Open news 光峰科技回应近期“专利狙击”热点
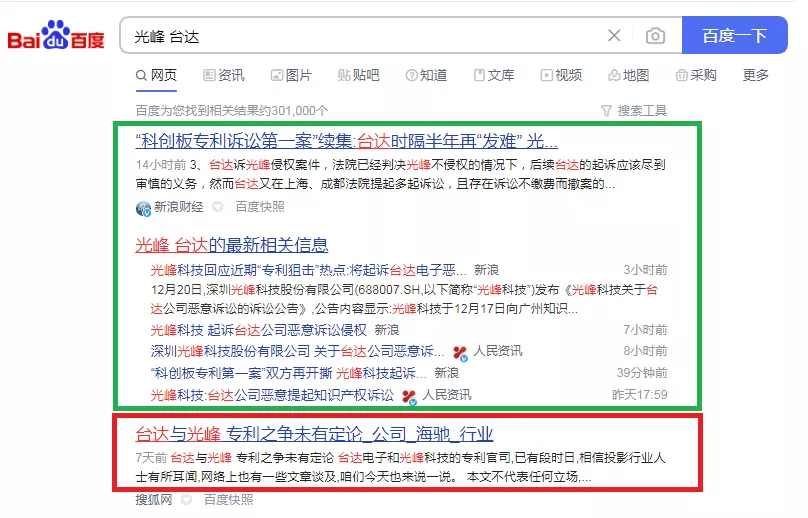808x518 pixels. [308, 270]
